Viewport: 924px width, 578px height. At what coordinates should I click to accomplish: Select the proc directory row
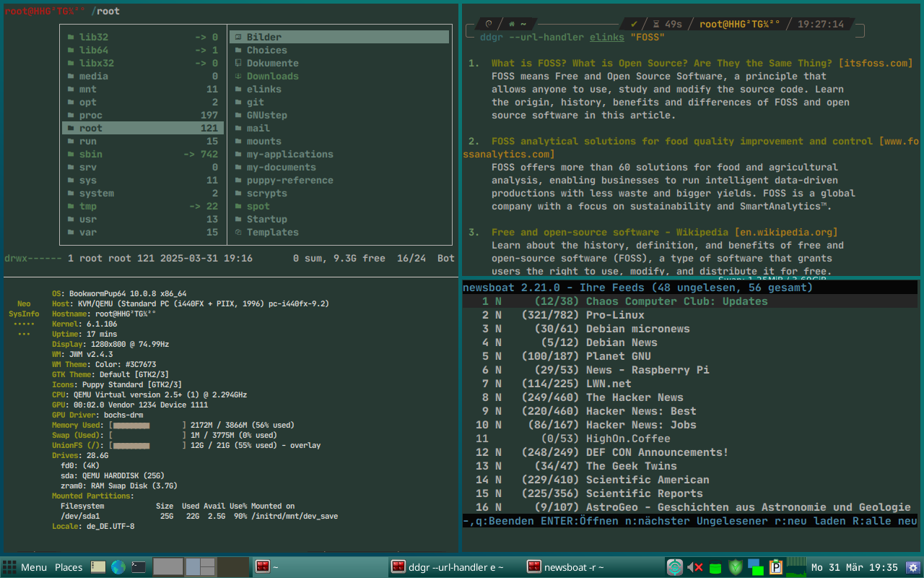pyautogui.click(x=143, y=115)
